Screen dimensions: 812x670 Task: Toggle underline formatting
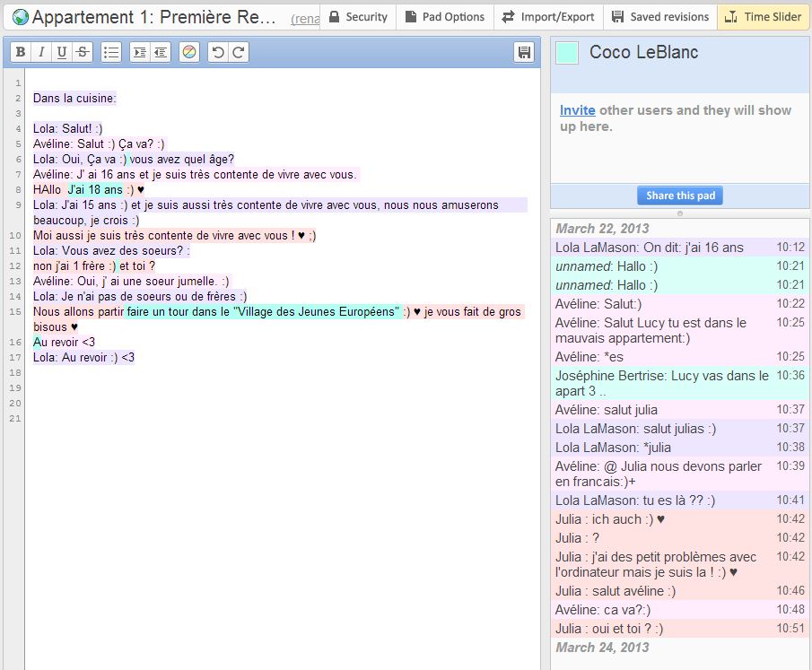62,53
